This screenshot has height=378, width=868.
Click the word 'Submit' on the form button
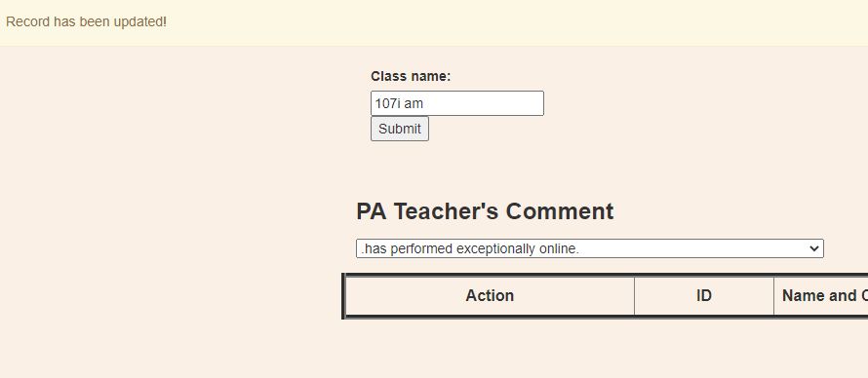400,129
